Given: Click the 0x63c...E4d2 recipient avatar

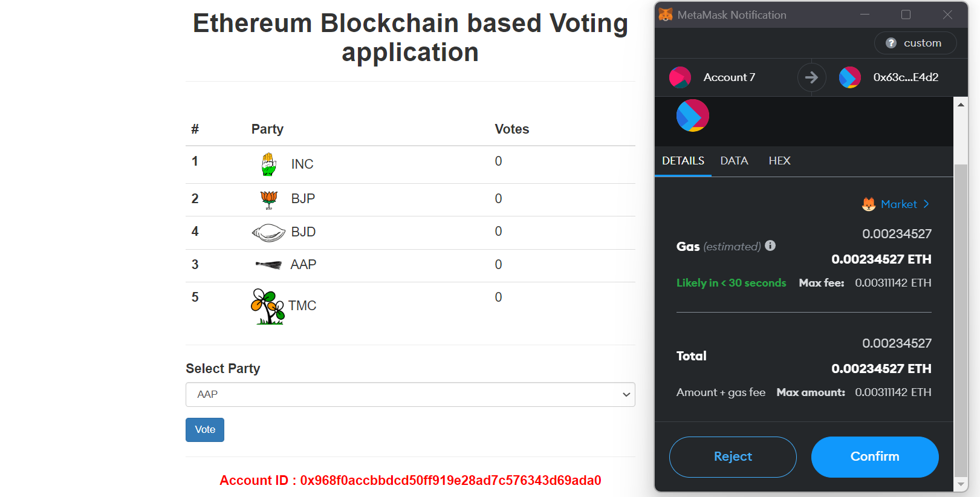Looking at the screenshot, I should pos(849,77).
